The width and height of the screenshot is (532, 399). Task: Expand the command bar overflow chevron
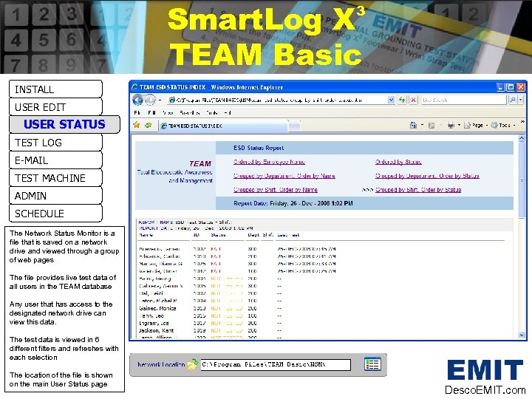[x=522, y=122]
